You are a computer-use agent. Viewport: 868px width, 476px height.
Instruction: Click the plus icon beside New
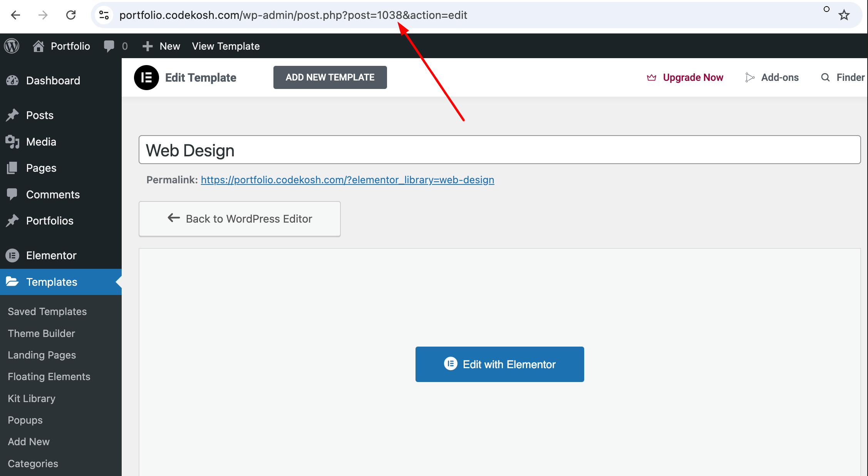tap(147, 46)
